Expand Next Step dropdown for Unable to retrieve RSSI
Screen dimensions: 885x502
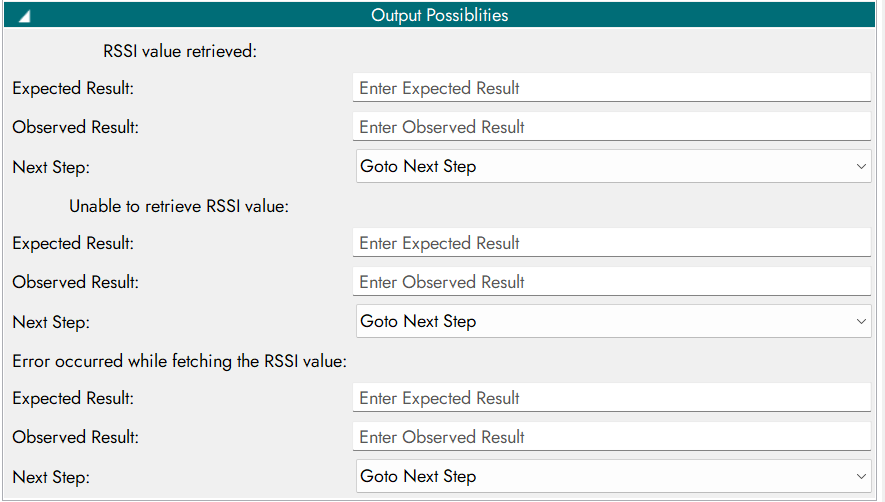pos(613,322)
